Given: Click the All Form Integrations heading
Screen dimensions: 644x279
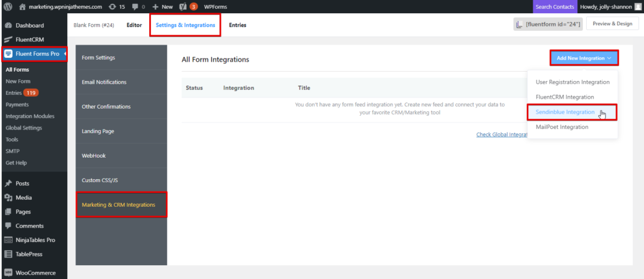Looking at the screenshot, I should [216, 60].
